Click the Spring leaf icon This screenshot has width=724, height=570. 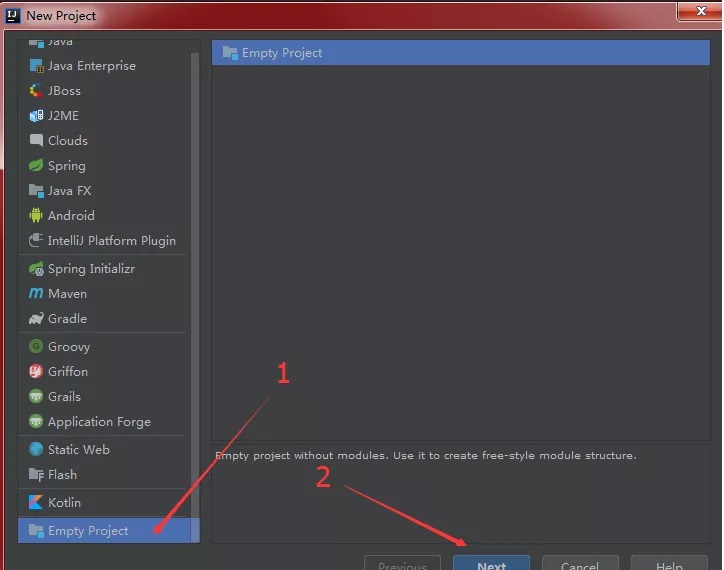[36, 165]
